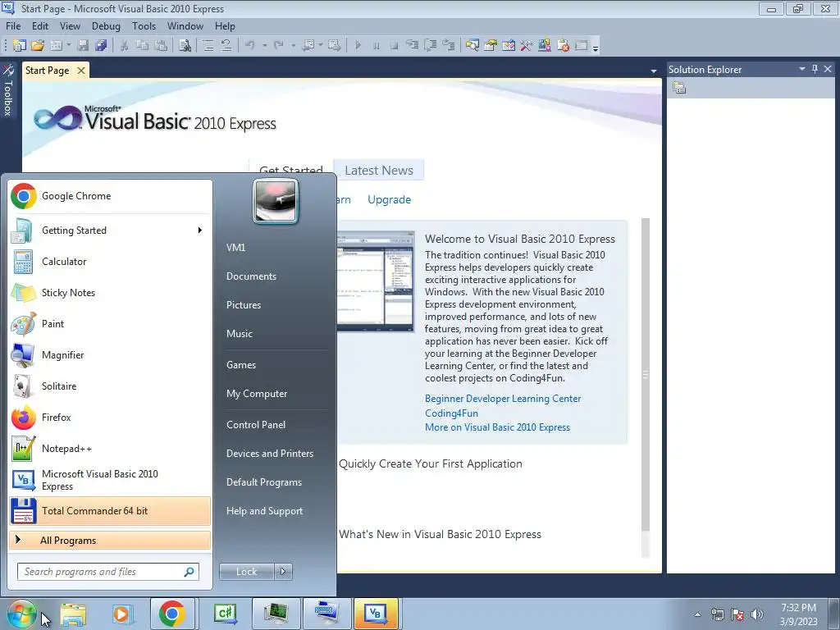Click the Solution Explorer properties icon
The height and width of the screenshot is (630, 840).
679,88
